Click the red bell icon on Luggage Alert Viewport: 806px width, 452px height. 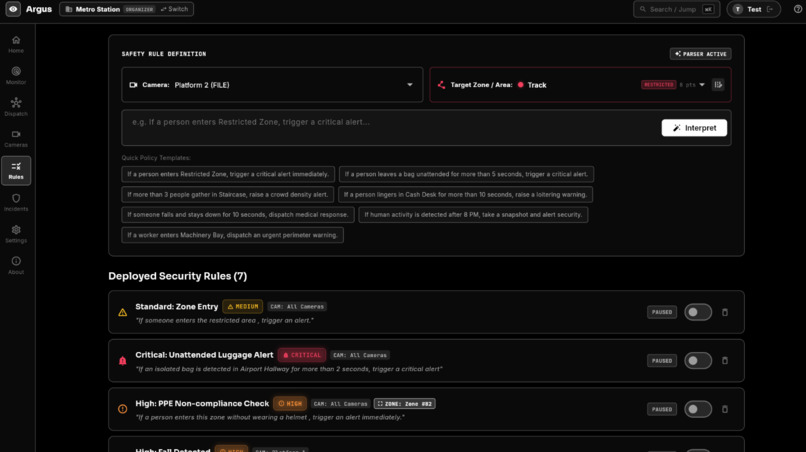122,360
